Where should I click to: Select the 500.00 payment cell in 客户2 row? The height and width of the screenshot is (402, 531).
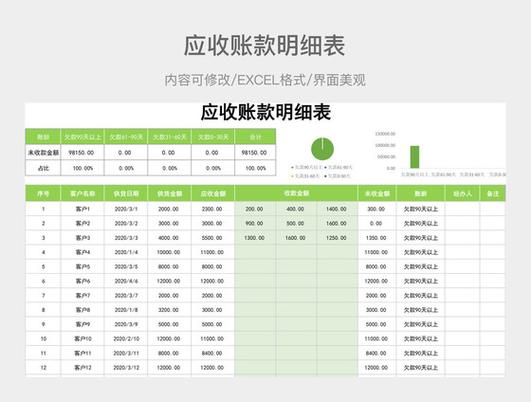click(x=296, y=224)
